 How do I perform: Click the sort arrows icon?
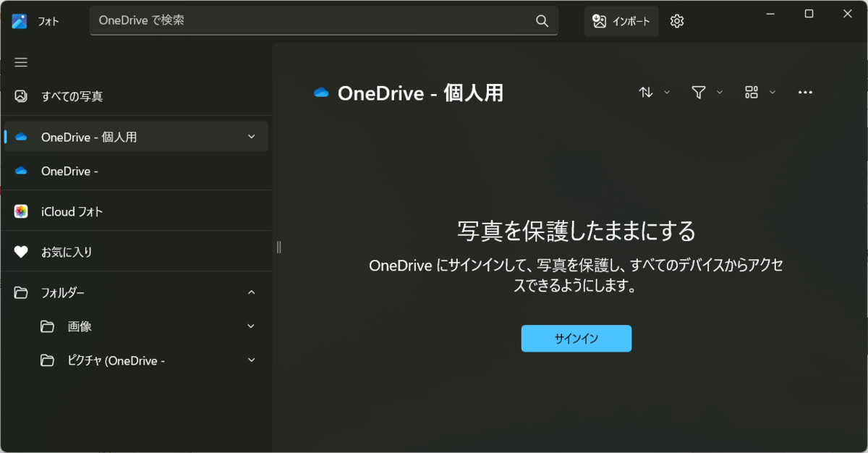pos(646,92)
